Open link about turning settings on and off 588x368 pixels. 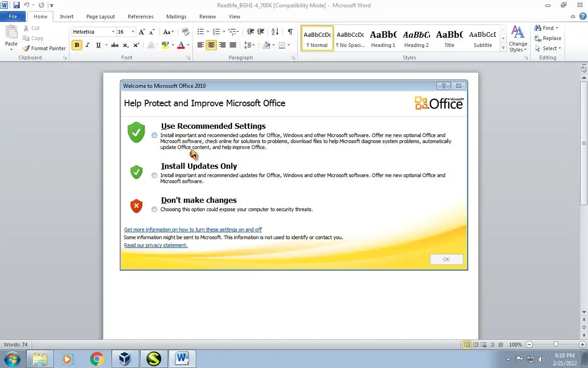[193, 230]
